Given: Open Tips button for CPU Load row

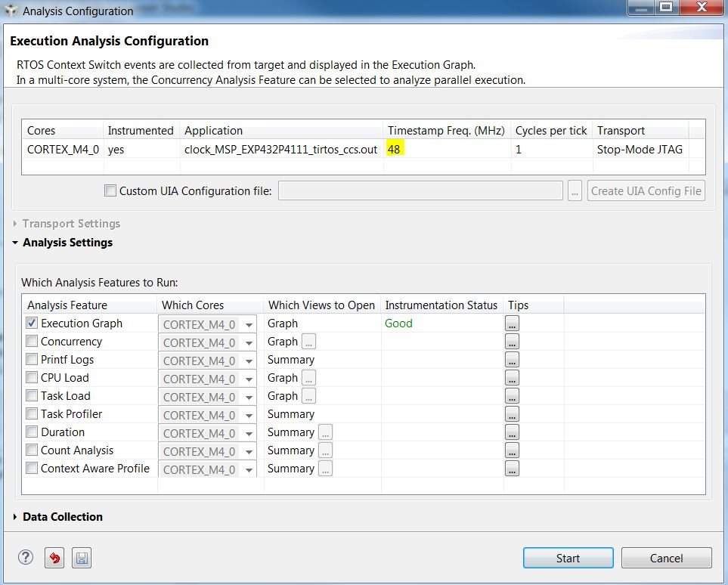Looking at the screenshot, I should pyautogui.click(x=512, y=378).
